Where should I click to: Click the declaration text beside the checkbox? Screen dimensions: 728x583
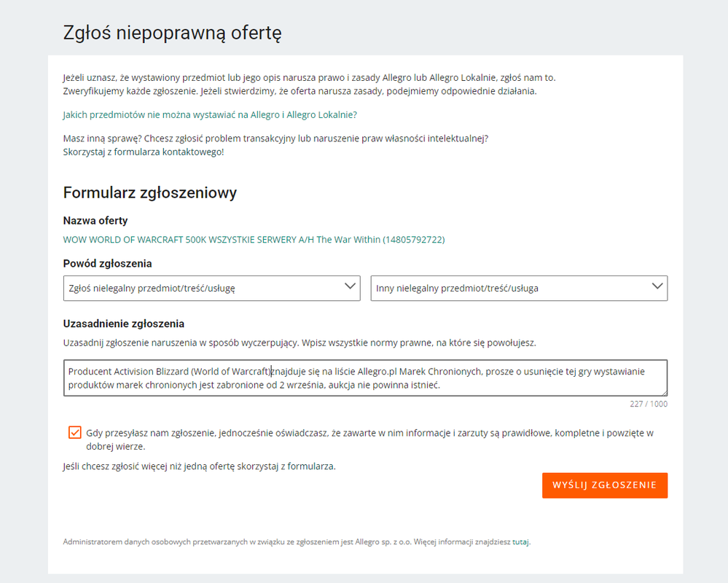pyautogui.click(x=369, y=439)
